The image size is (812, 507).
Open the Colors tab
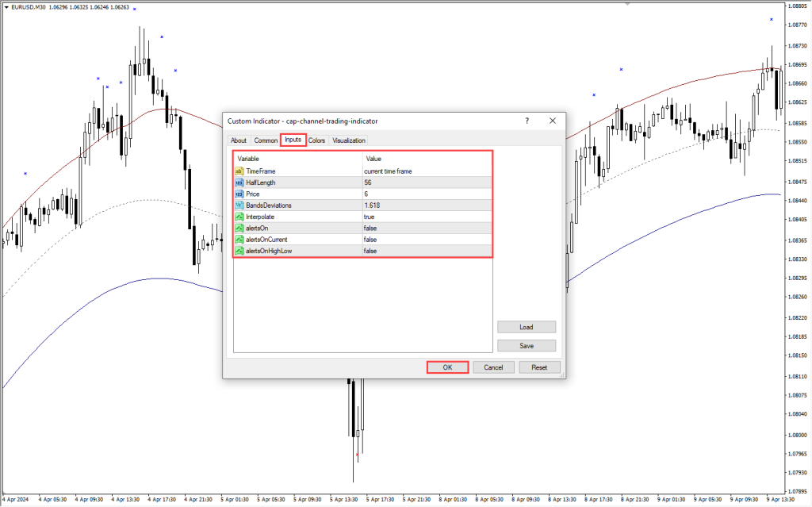point(317,140)
